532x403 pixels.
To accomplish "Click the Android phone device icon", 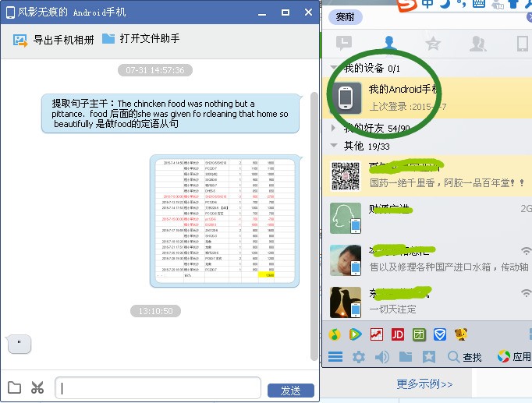I will coord(346,97).
